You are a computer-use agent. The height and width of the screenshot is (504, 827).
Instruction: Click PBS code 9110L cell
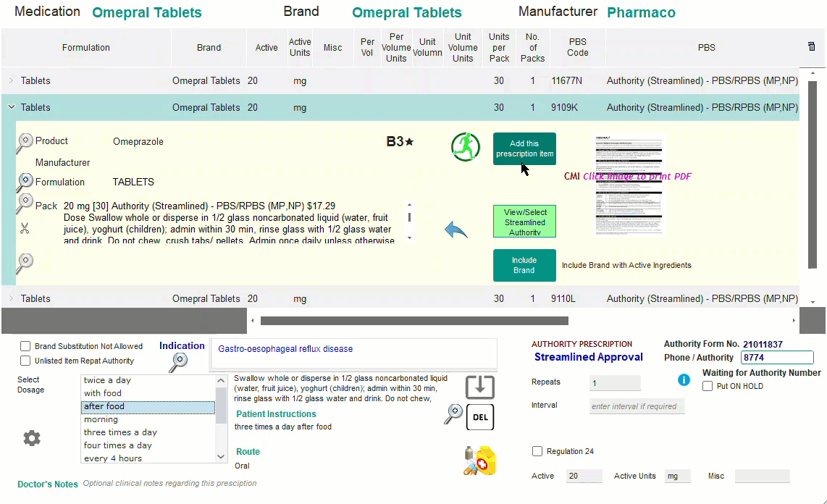tap(563, 298)
